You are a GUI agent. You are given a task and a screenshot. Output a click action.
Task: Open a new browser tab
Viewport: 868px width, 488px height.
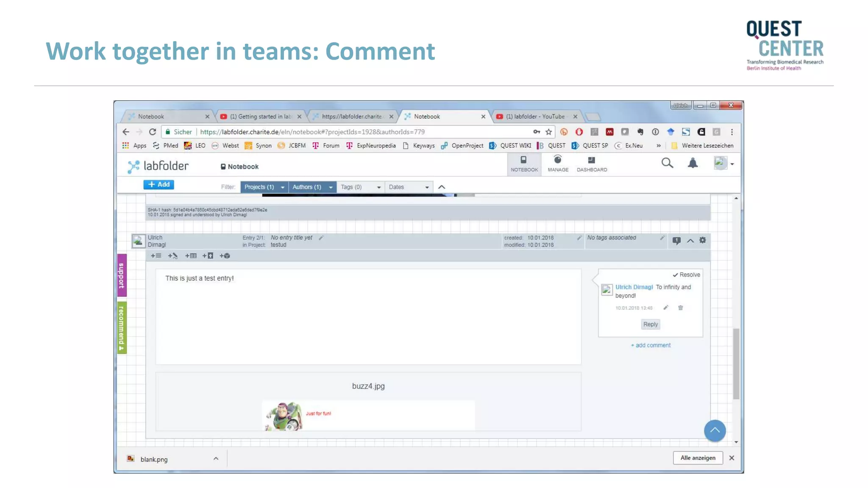click(593, 116)
